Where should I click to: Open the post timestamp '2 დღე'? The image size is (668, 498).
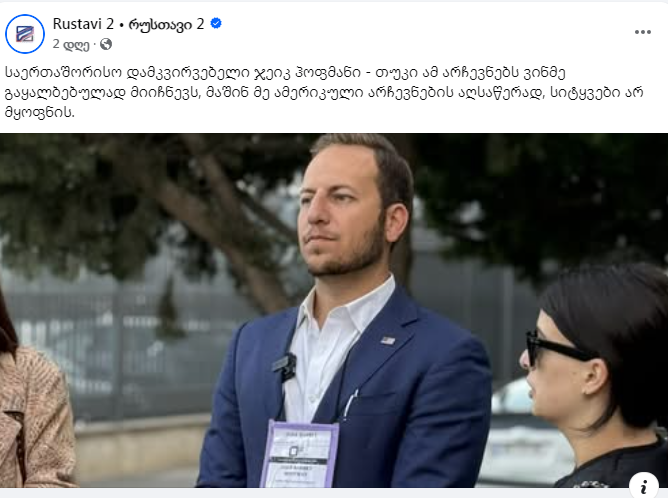[71, 44]
